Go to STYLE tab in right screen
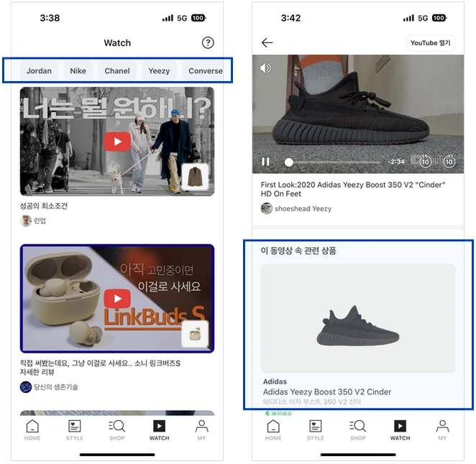Viewport: 476px width, 464px height. coord(316,430)
